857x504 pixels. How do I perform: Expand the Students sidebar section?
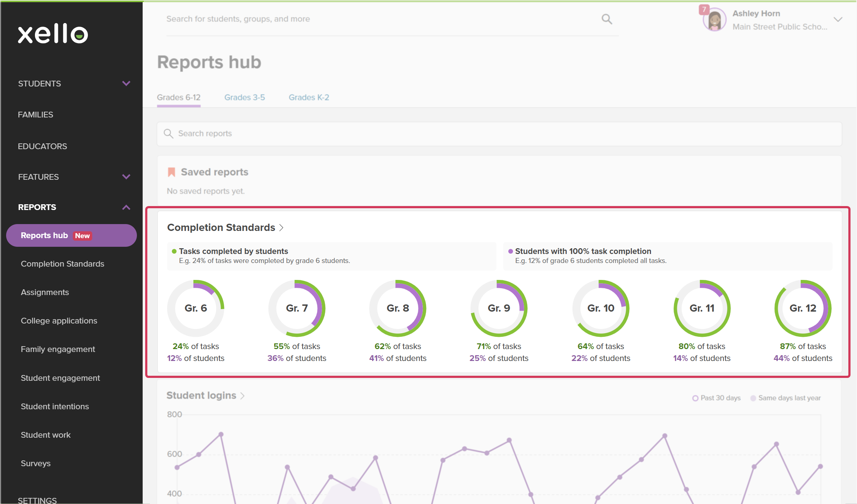coord(126,84)
